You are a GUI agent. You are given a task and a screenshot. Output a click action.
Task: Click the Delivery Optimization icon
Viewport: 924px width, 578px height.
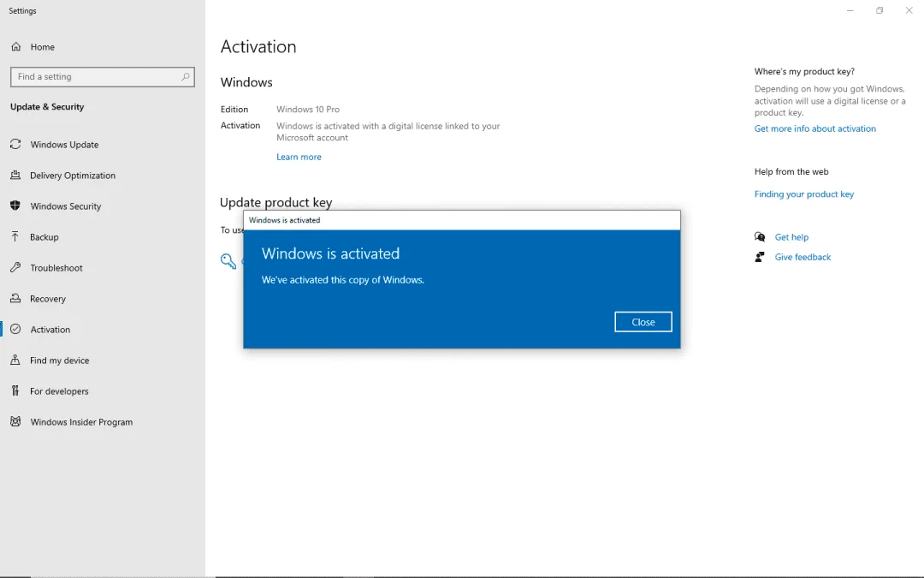(x=16, y=176)
